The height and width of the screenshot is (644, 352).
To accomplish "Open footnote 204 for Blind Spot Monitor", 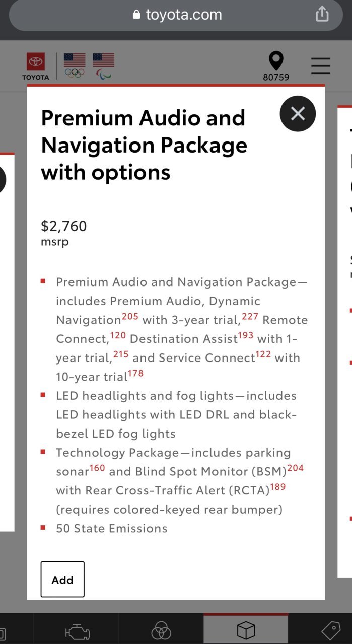I will (296, 468).
